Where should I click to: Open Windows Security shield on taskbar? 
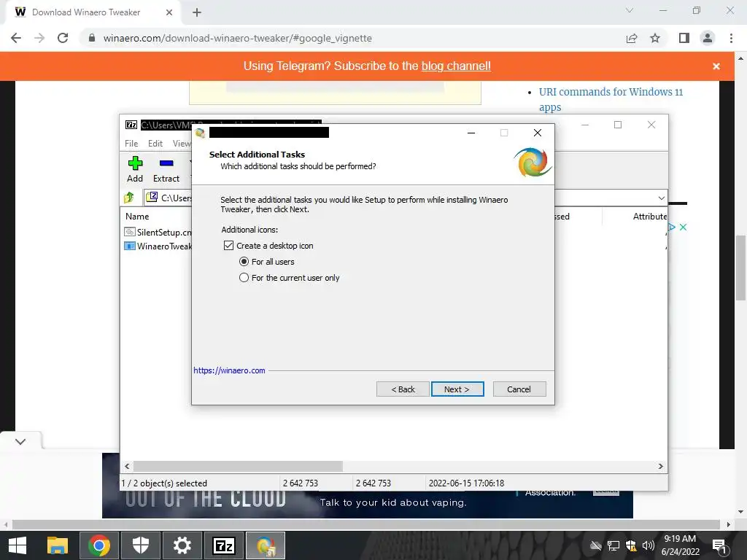point(141,545)
